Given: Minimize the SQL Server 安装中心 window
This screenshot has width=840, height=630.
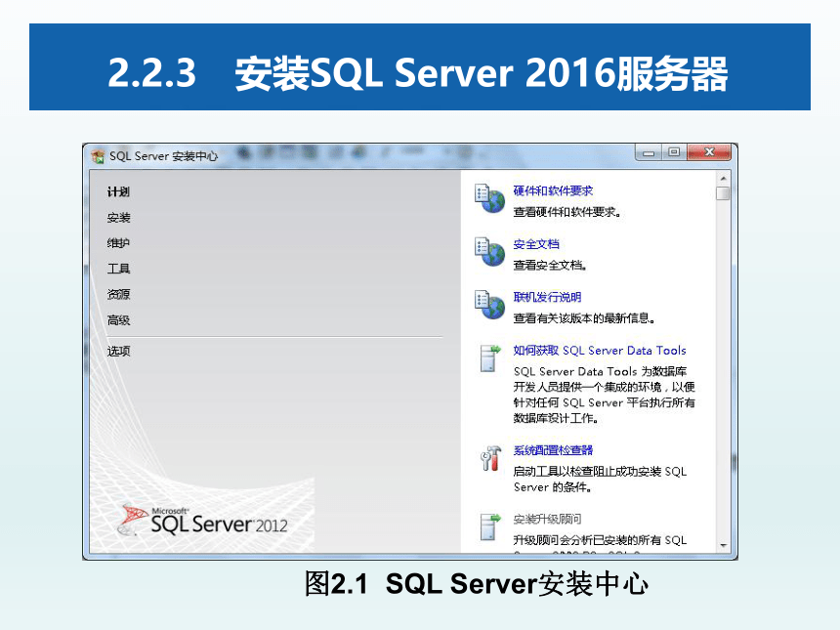Looking at the screenshot, I should click(649, 152).
